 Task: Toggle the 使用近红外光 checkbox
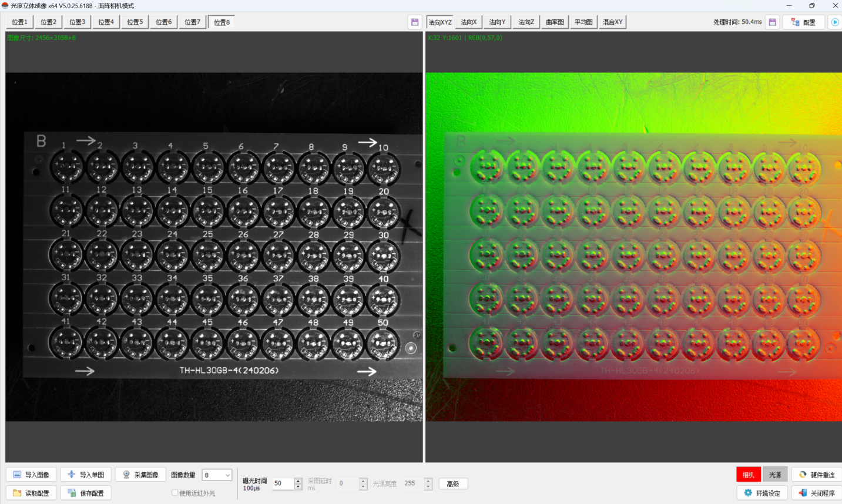tap(175, 493)
